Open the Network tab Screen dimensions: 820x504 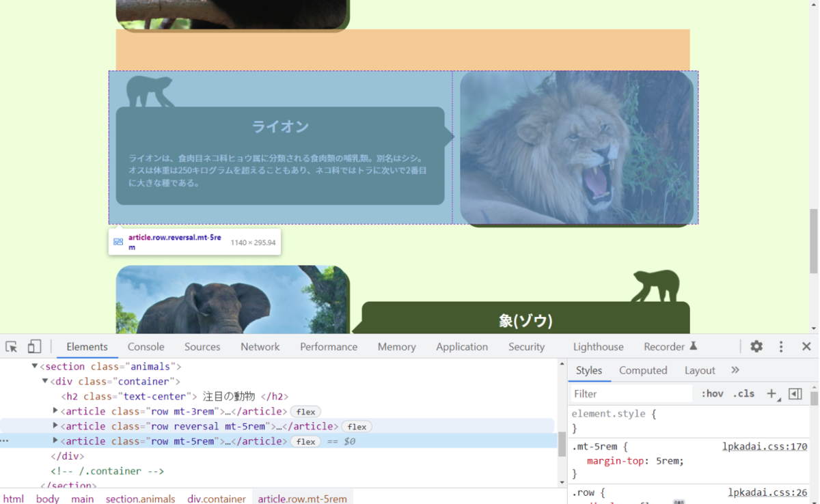point(260,346)
